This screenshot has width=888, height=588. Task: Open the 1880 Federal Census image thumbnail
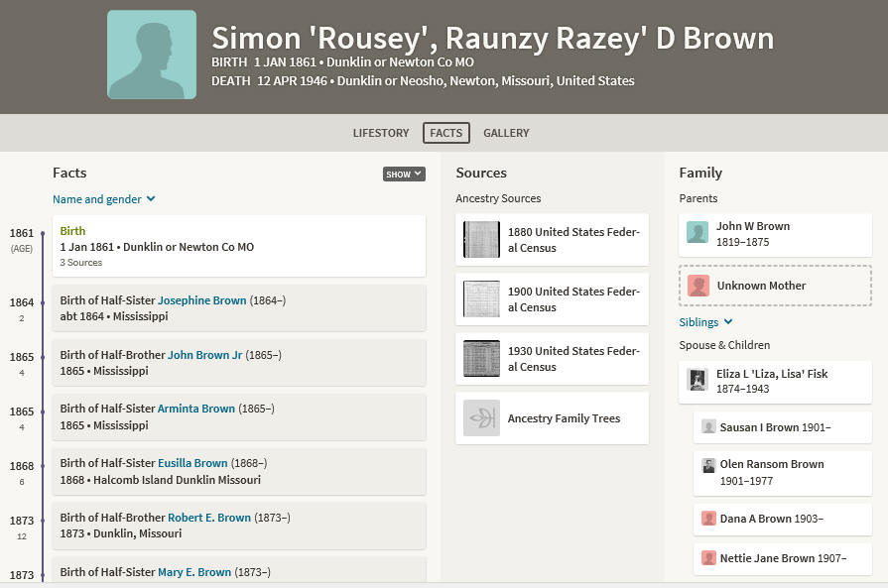point(481,239)
